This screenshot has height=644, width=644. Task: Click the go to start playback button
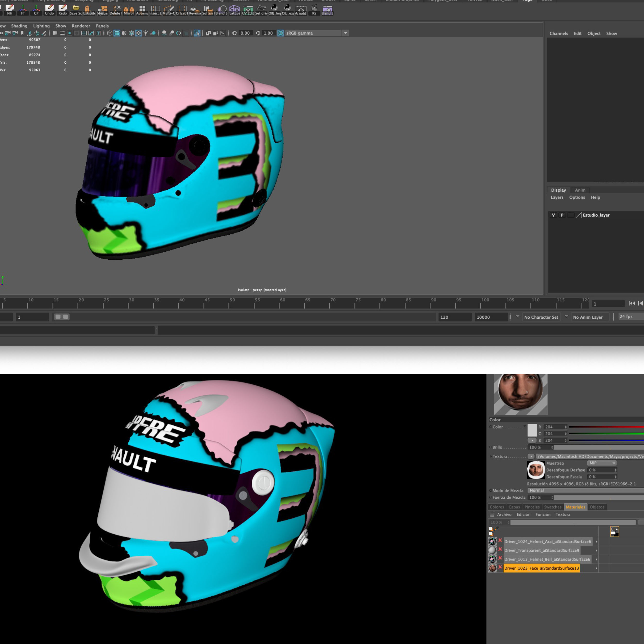(x=632, y=303)
